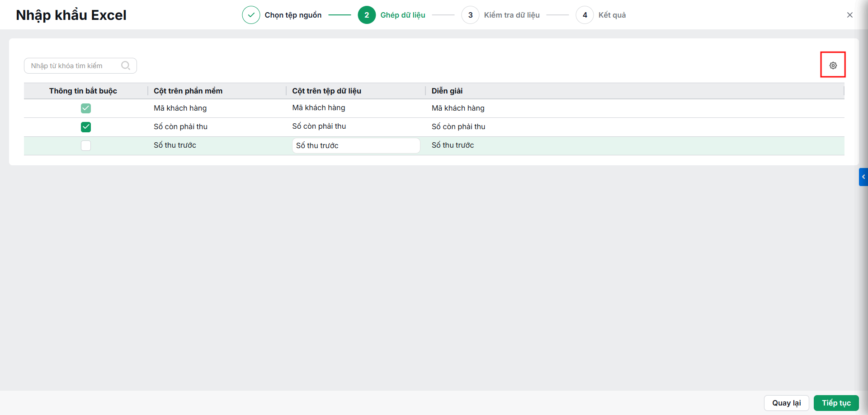Close the Excel import dialog

tap(849, 15)
